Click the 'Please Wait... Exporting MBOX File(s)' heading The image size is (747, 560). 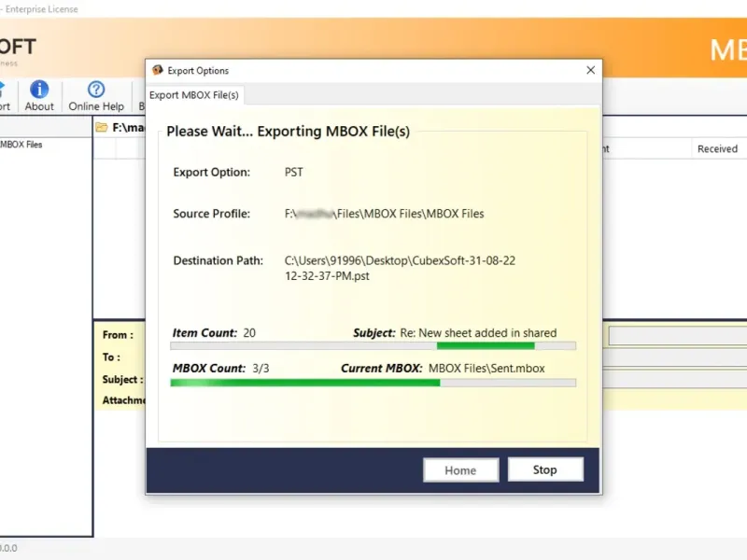click(288, 132)
